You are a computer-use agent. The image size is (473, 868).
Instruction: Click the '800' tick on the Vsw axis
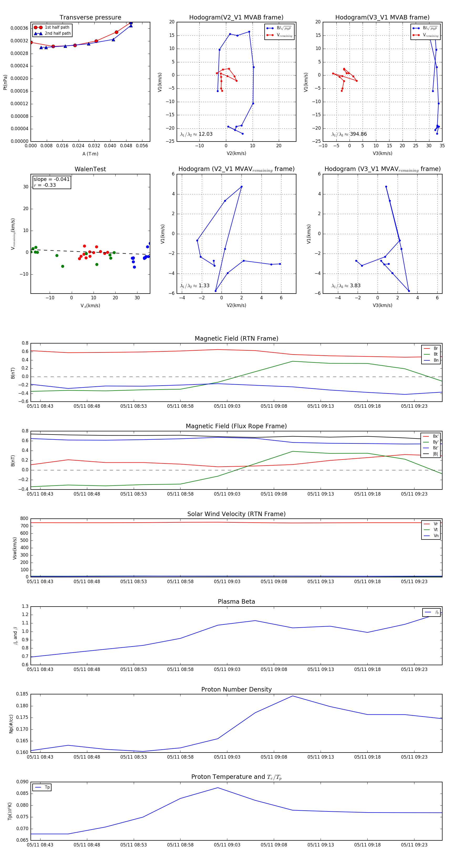(x=24, y=519)
